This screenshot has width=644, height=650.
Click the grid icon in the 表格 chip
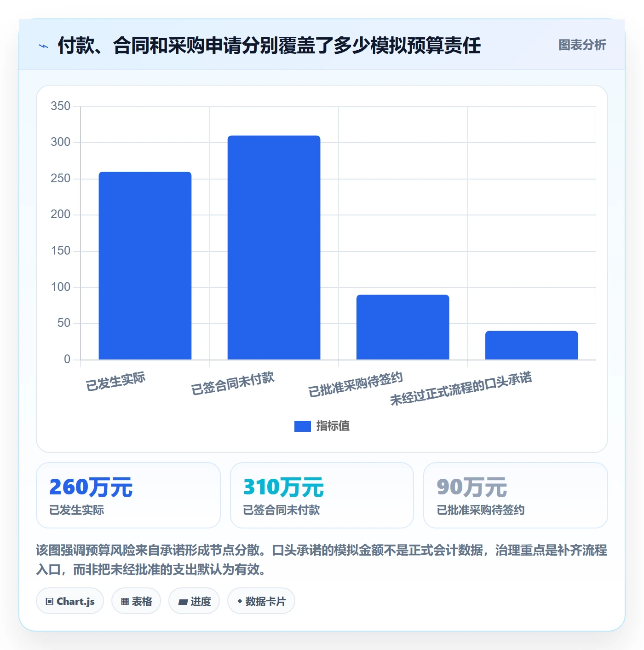tap(125, 602)
